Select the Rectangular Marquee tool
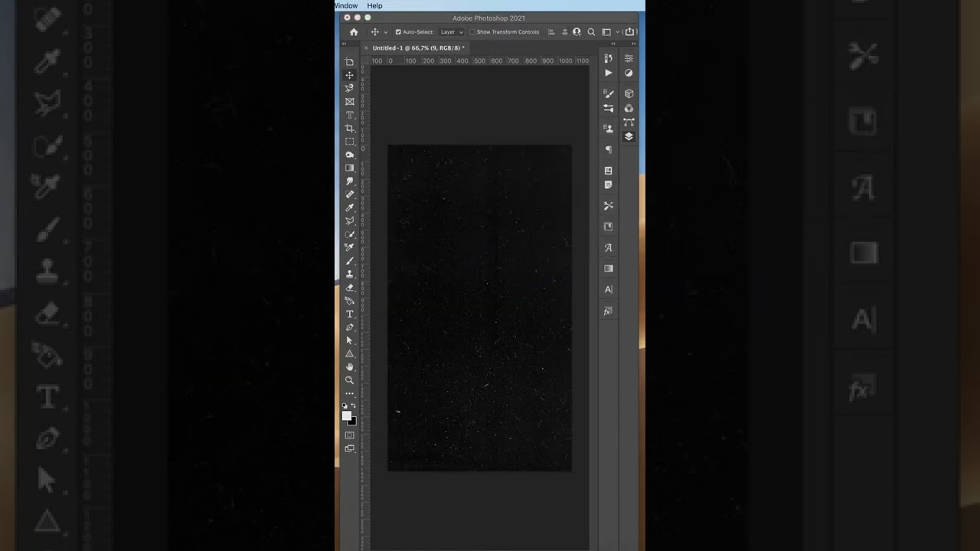 (x=349, y=142)
